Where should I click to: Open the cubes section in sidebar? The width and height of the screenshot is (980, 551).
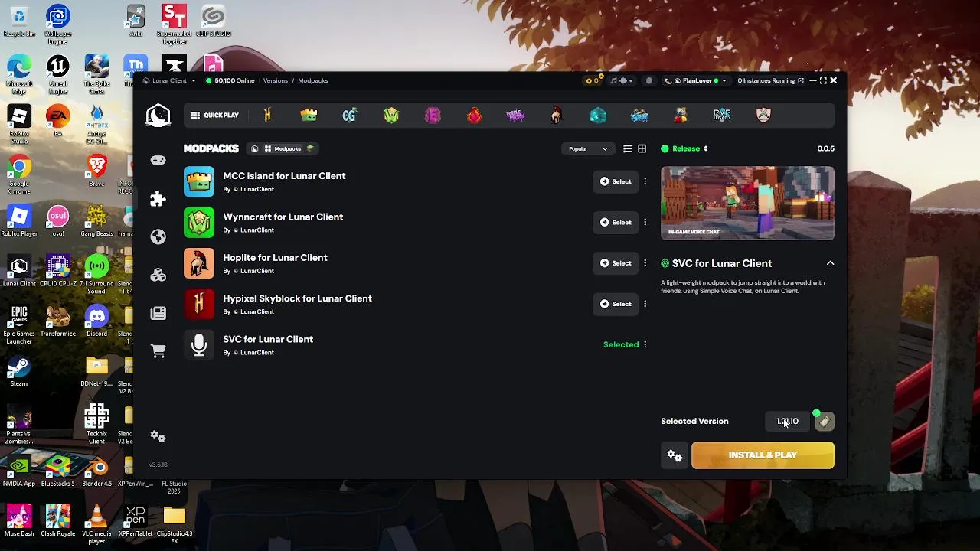pos(158,275)
